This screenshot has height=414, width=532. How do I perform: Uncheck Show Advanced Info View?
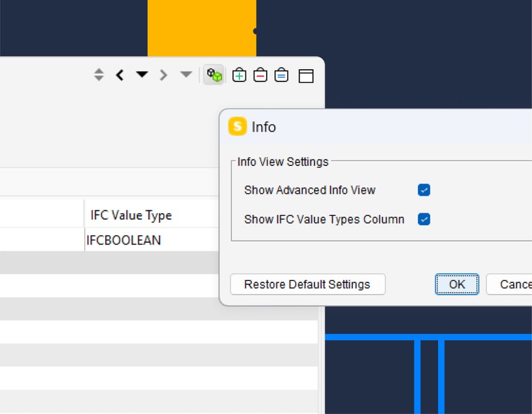click(x=424, y=190)
